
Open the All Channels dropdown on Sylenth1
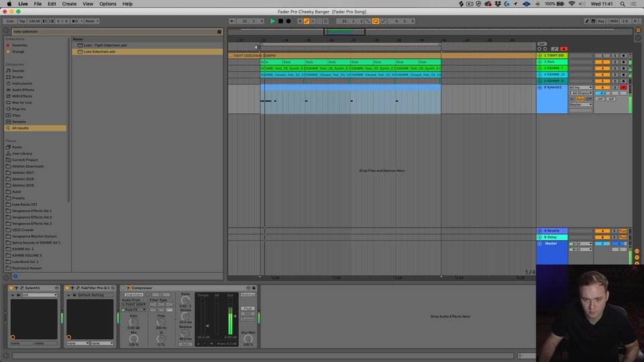tap(580, 93)
